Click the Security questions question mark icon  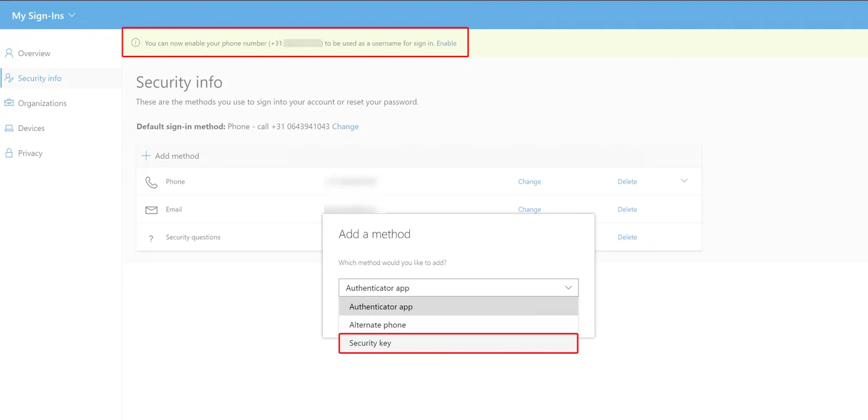tap(151, 238)
